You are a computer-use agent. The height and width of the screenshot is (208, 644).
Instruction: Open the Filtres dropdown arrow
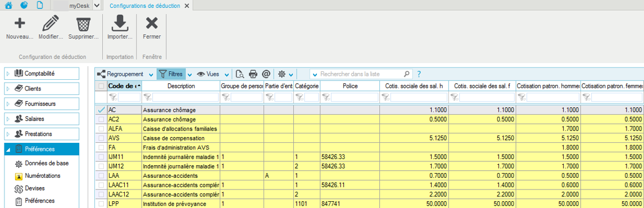(190, 74)
